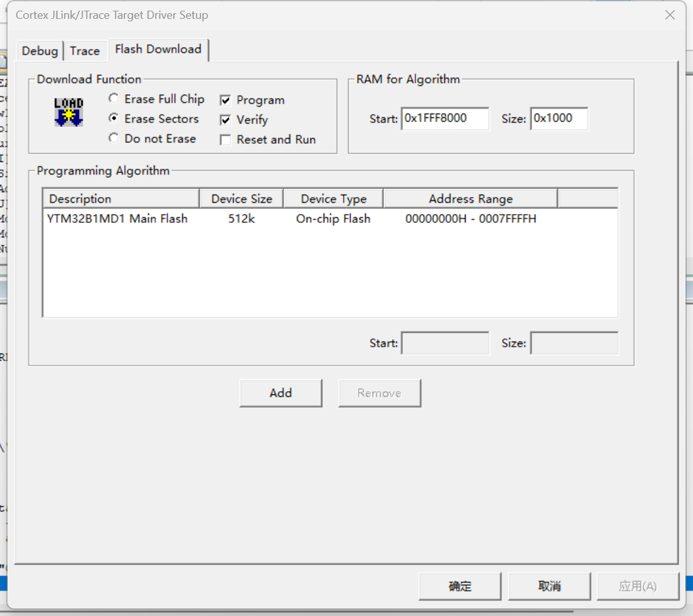Viewport: 693px width, 616px height.
Task: Switch to the Debug tab
Action: pos(40,51)
